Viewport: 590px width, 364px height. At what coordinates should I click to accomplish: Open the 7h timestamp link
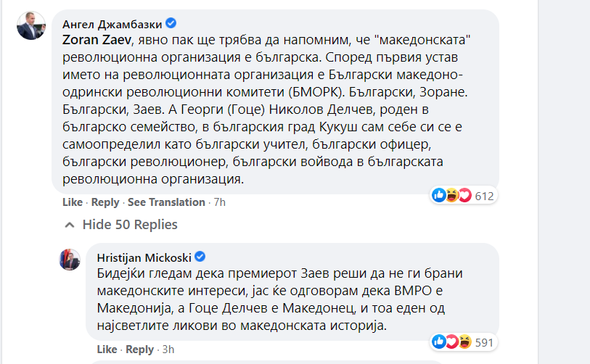click(x=219, y=202)
